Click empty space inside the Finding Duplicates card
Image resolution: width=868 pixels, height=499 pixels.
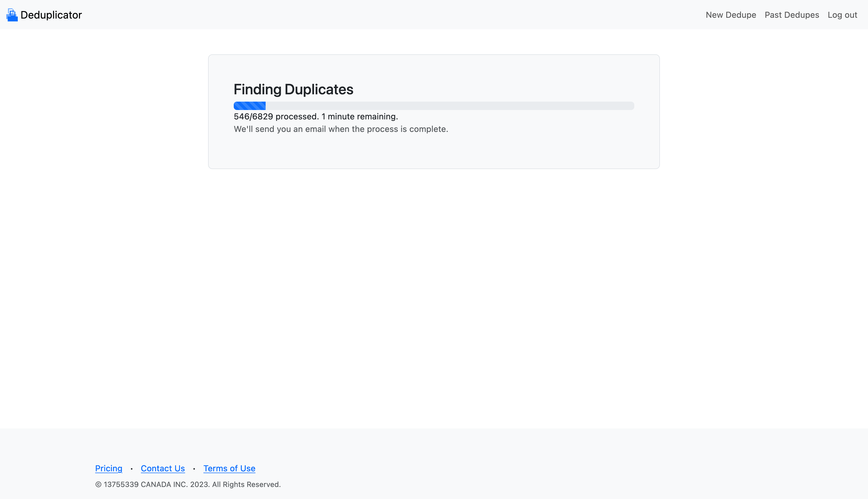click(515, 151)
